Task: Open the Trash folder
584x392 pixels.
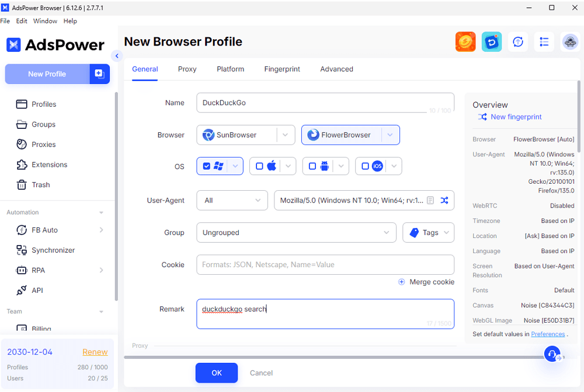Action: 33,184
